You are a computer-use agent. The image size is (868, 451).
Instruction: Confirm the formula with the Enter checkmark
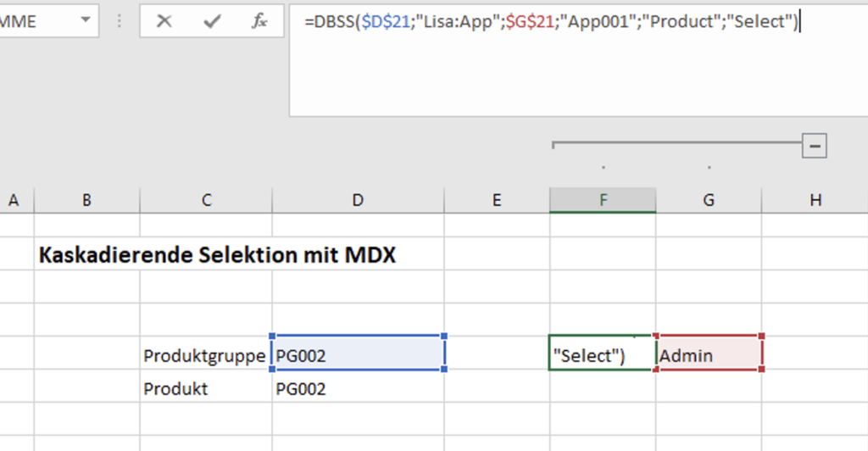pos(212,21)
